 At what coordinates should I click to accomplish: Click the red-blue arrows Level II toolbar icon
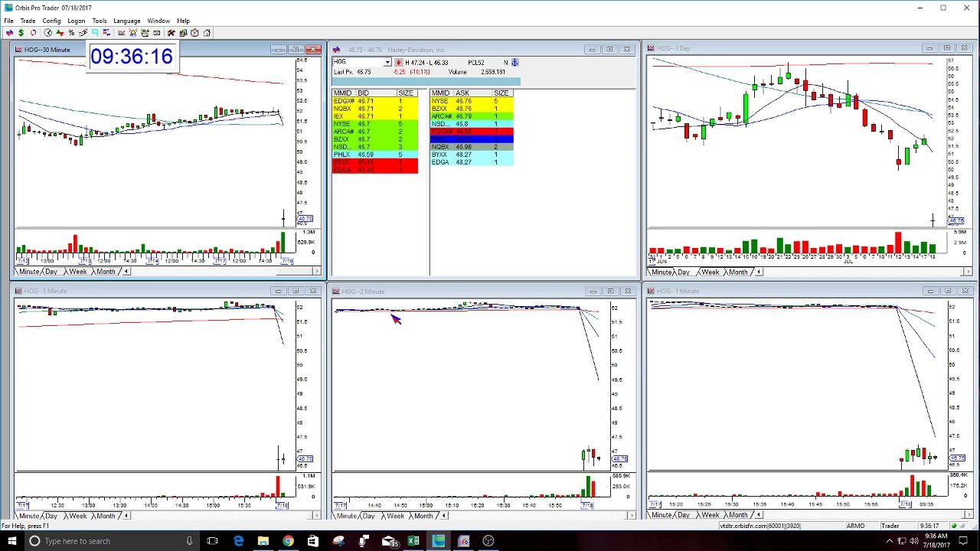[9, 33]
